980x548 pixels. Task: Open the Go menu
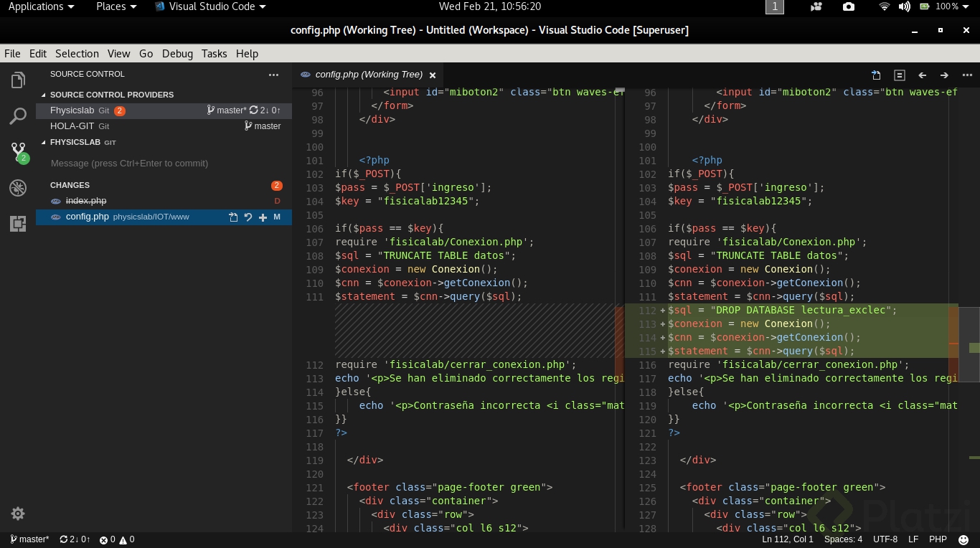pyautogui.click(x=146, y=54)
